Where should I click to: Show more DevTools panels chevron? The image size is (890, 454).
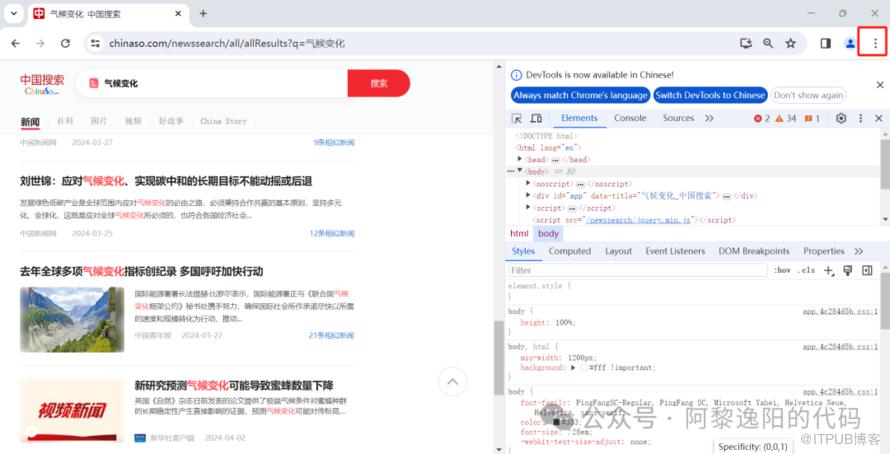(709, 118)
